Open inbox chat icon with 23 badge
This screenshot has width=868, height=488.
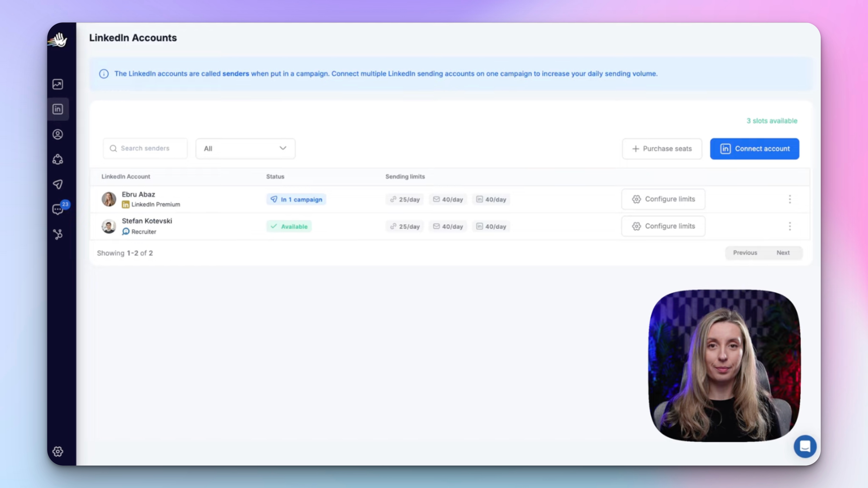coord(58,209)
